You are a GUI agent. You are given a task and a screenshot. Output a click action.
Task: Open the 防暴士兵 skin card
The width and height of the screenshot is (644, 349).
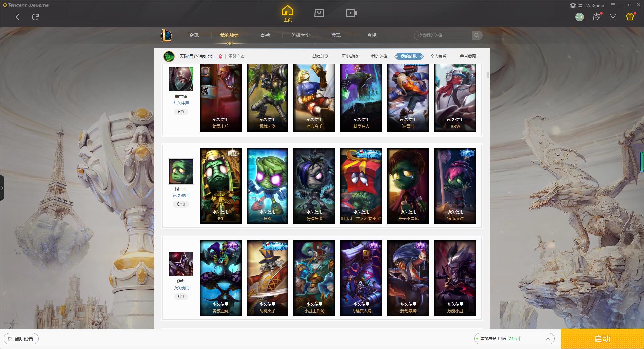click(220, 98)
